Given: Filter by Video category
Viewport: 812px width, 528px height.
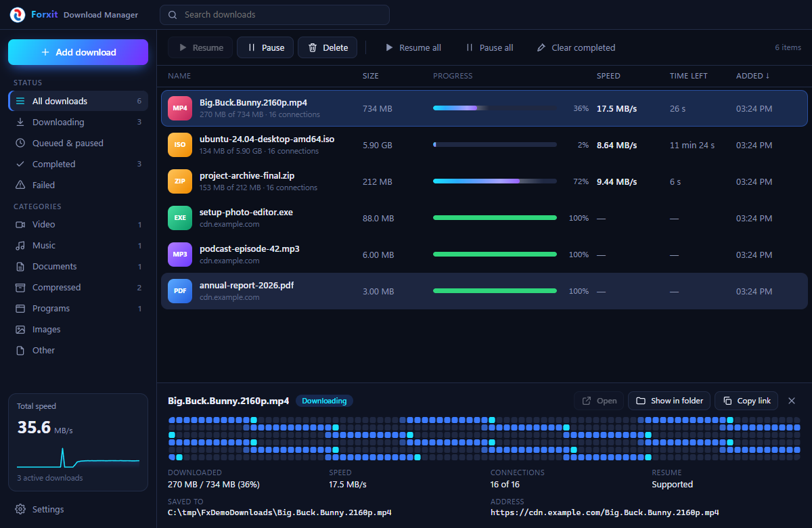Looking at the screenshot, I should 78,224.
